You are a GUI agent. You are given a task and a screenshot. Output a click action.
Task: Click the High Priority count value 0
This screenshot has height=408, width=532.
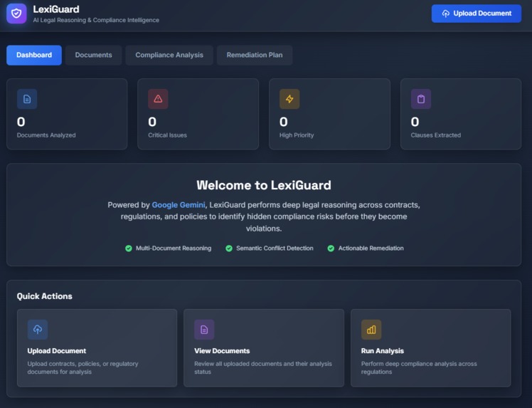[284, 122]
